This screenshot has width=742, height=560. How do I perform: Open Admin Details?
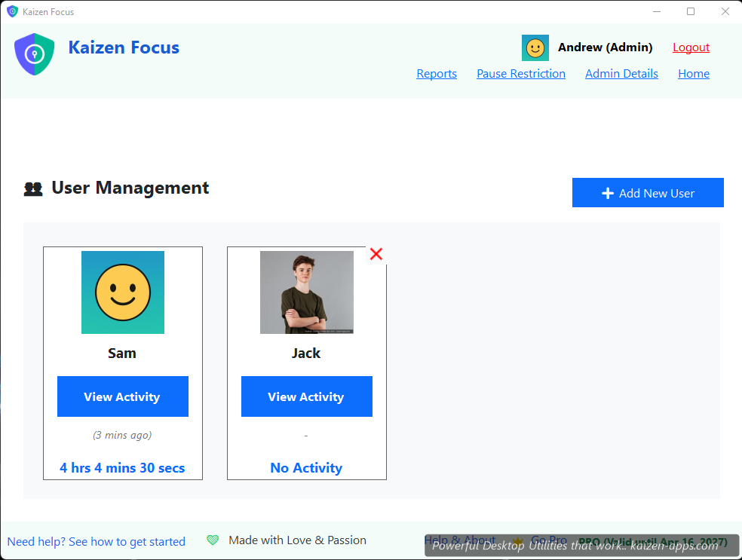[621, 73]
